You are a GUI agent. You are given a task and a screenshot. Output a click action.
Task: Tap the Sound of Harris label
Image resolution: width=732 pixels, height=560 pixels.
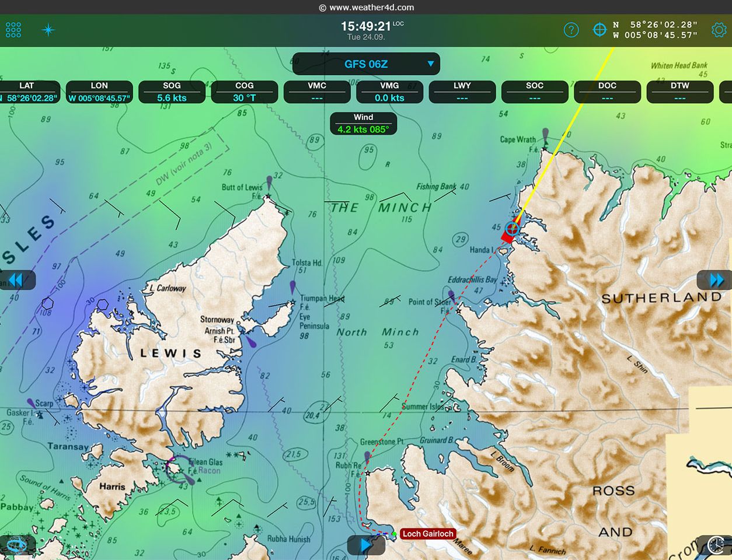tap(46, 488)
